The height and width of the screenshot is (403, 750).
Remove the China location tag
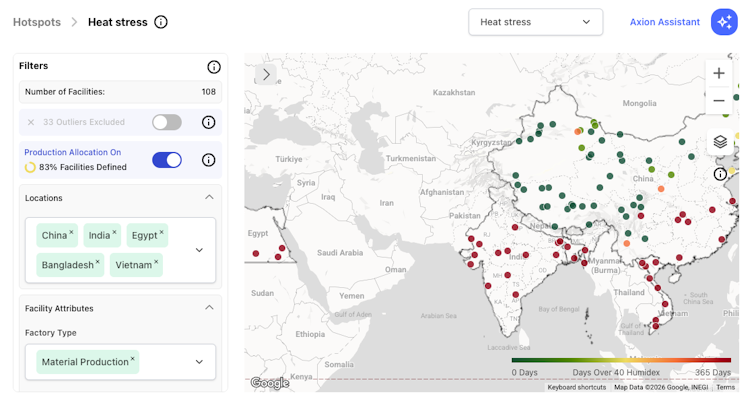71,232
